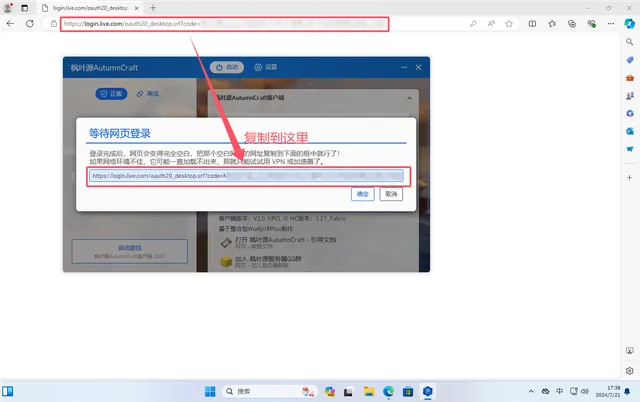This screenshot has height=402, width=640.
Task: Open Microsoft Store from taskbar
Action: point(408,391)
